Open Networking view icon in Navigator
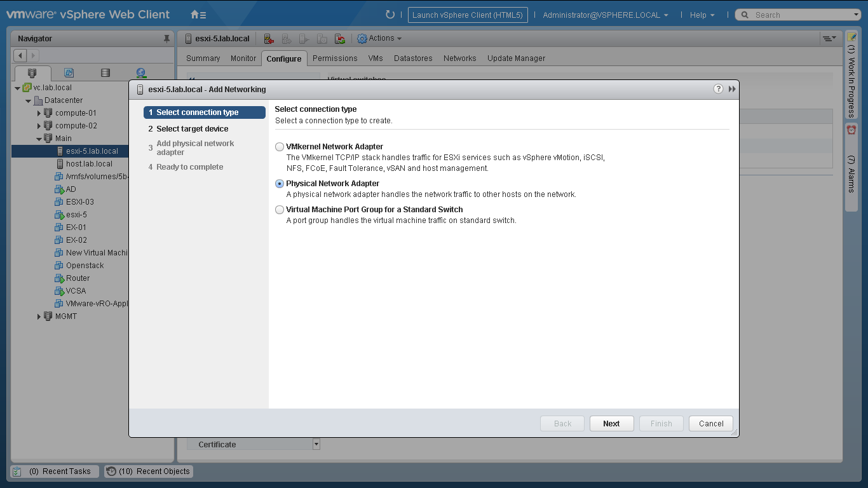This screenshot has height=488, width=868. click(141, 73)
